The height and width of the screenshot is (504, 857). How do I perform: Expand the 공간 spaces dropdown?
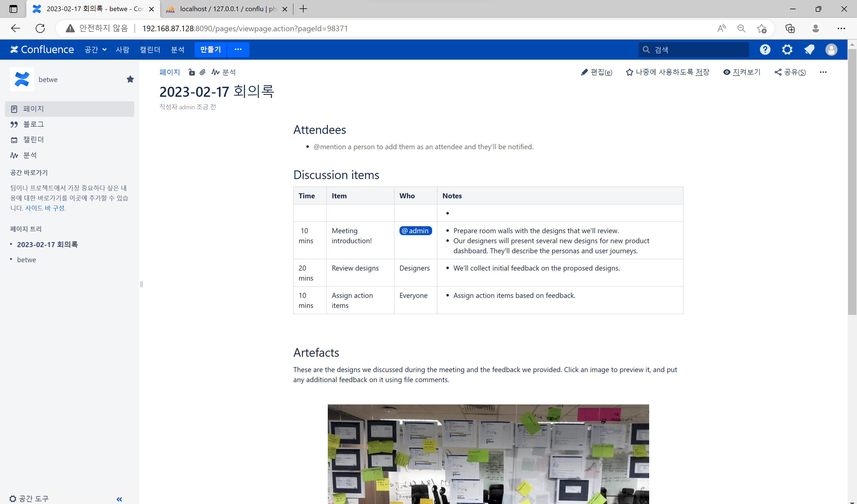[96, 50]
